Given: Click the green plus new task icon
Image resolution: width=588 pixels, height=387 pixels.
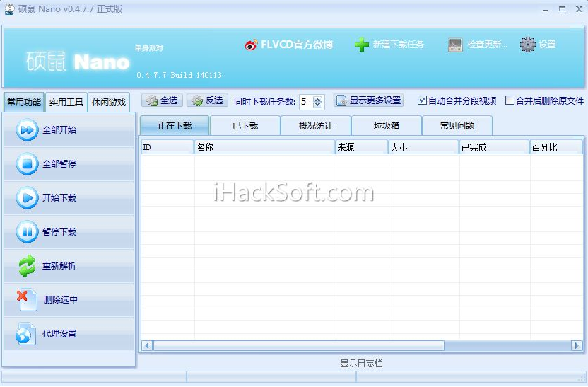Looking at the screenshot, I should (362, 45).
